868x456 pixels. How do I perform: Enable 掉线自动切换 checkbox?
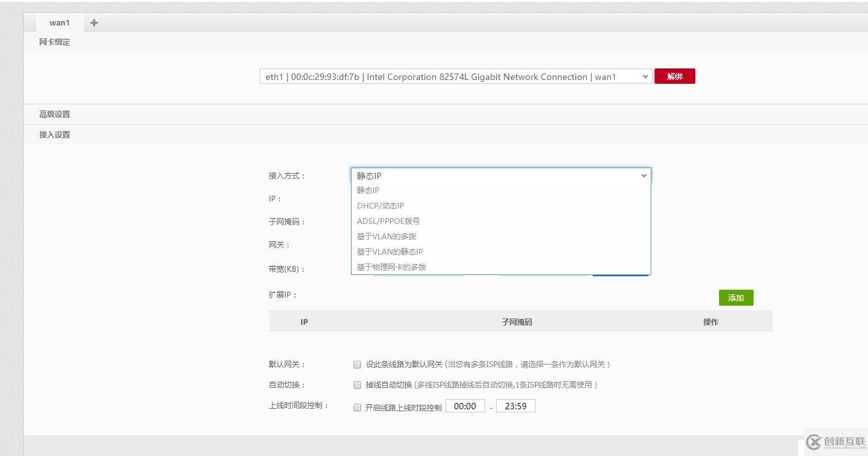click(357, 384)
